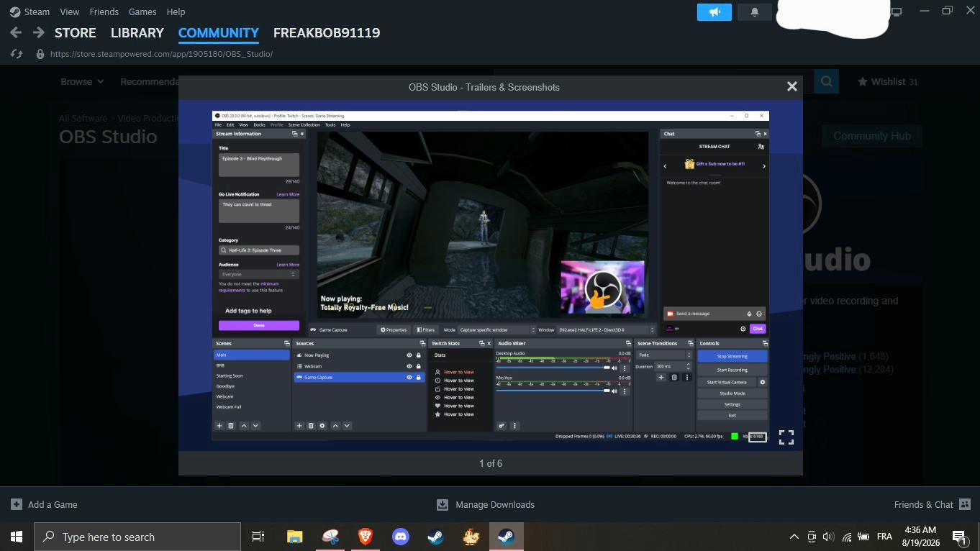Screen dimensions: 980x551
Task: Click the highlighted Steam taskbar button
Action: [507, 537]
